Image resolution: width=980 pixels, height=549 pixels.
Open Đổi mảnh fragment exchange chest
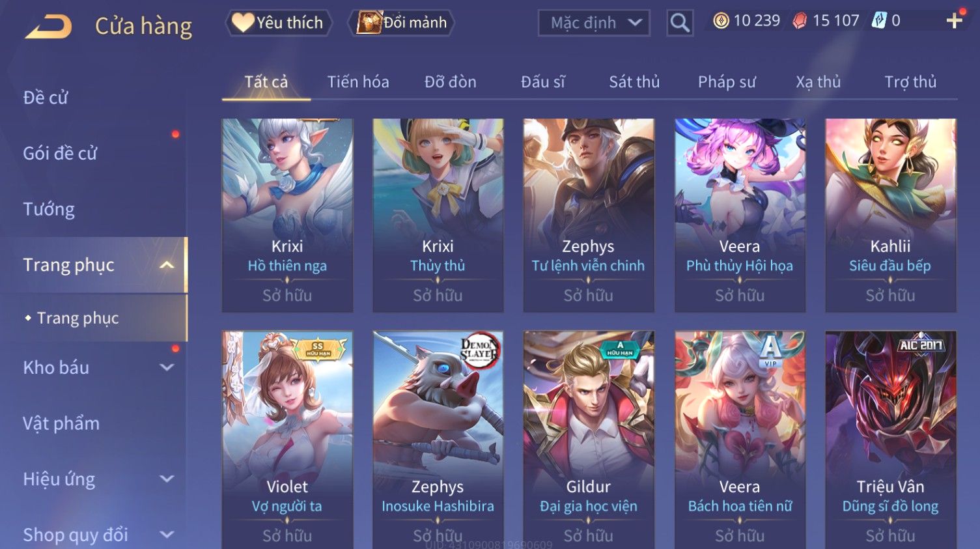401,23
